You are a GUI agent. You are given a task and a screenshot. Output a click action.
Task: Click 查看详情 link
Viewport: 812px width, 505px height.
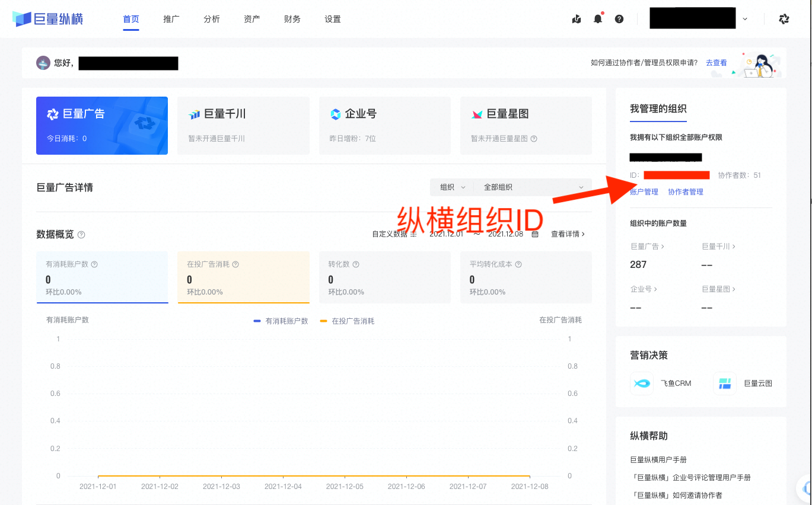568,234
